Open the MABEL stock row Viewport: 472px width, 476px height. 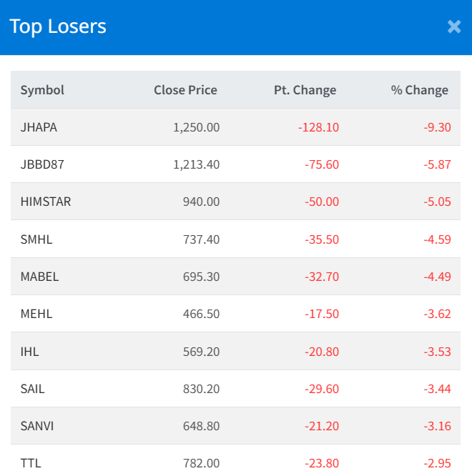[39, 277]
